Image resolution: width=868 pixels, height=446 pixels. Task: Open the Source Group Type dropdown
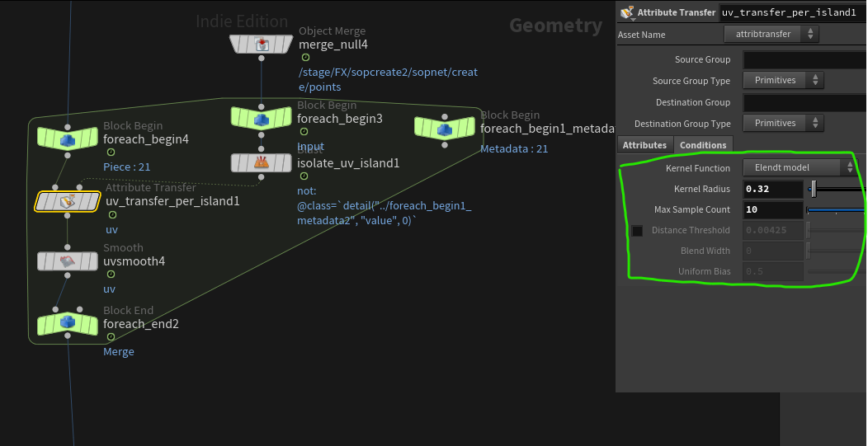click(x=783, y=80)
